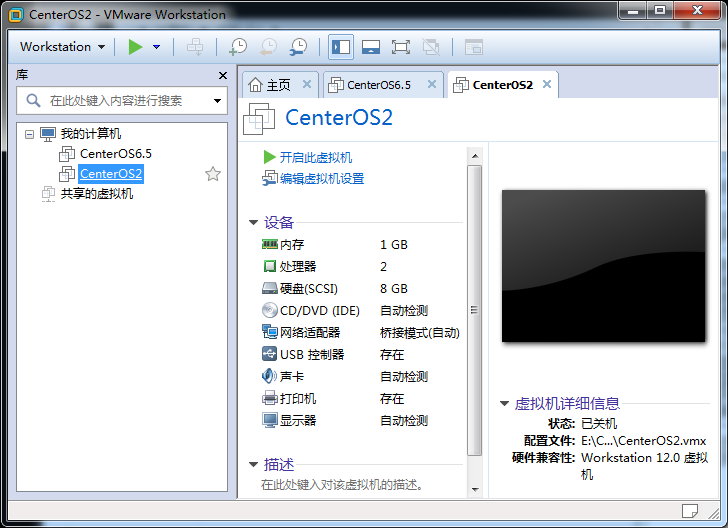Click the 桥接模式(自动) network value

click(x=420, y=332)
